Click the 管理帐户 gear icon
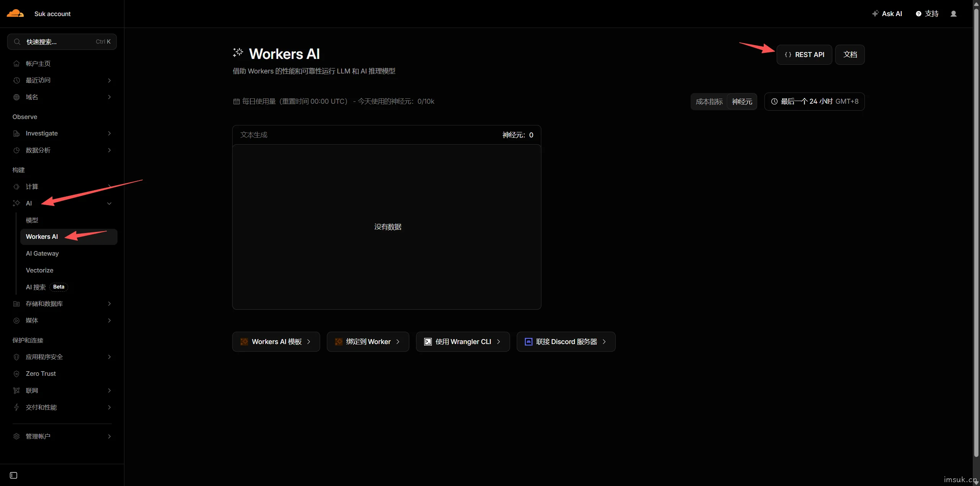Screen dimensions: 980x486 coord(16,436)
